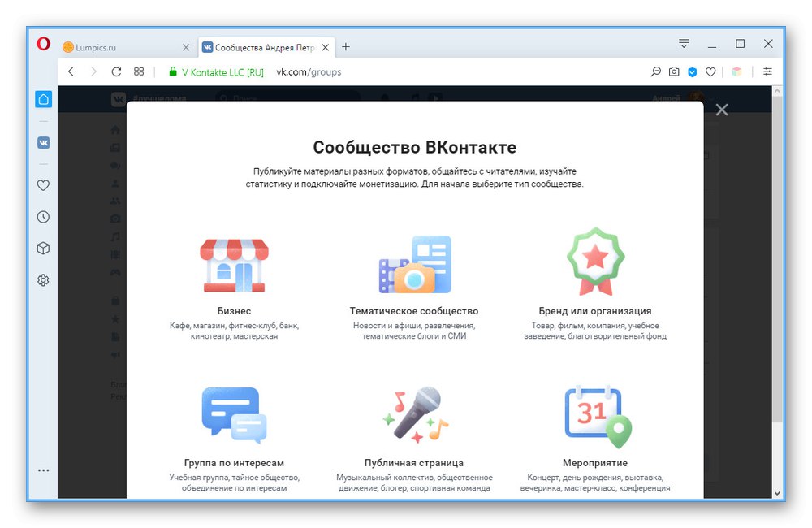Select Группа по интересам title
This screenshot has width=812, height=528.
point(234,463)
